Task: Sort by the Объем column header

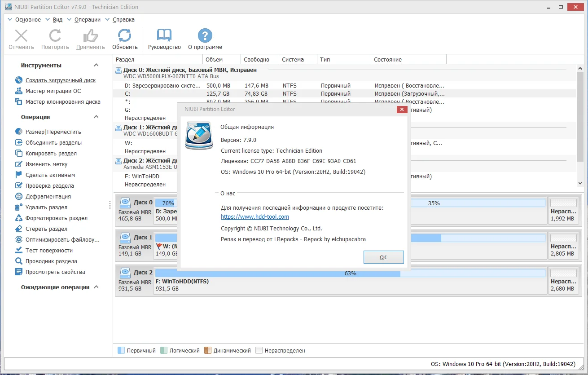Action: click(x=222, y=60)
